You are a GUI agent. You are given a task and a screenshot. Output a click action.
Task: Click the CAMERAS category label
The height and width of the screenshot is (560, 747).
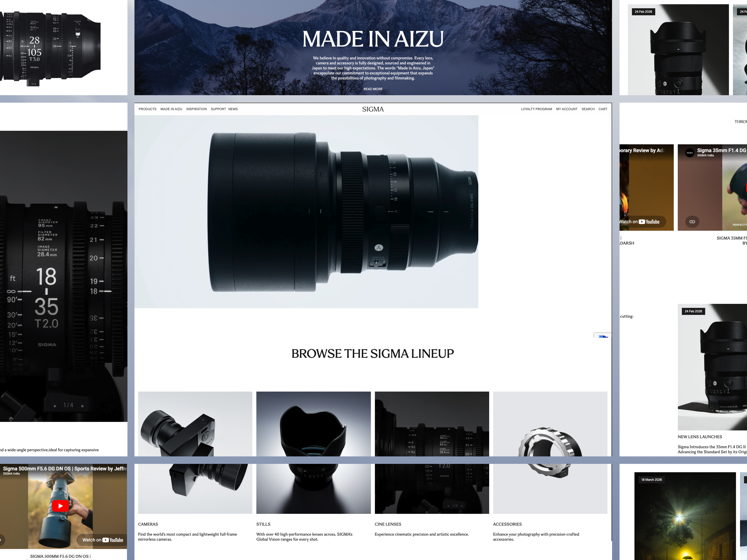click(148, 524)
